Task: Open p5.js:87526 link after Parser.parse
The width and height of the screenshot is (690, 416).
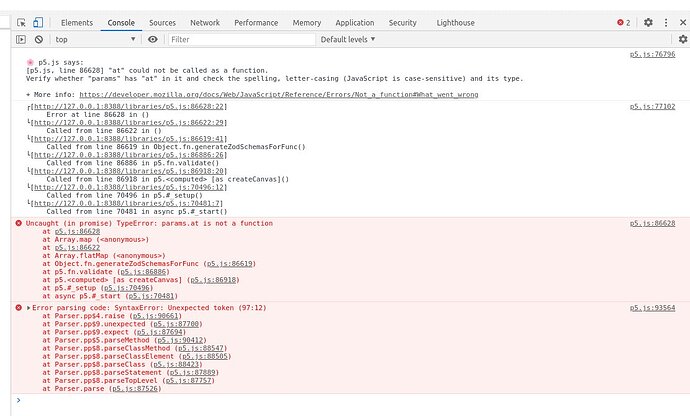Action: (136, 389)
